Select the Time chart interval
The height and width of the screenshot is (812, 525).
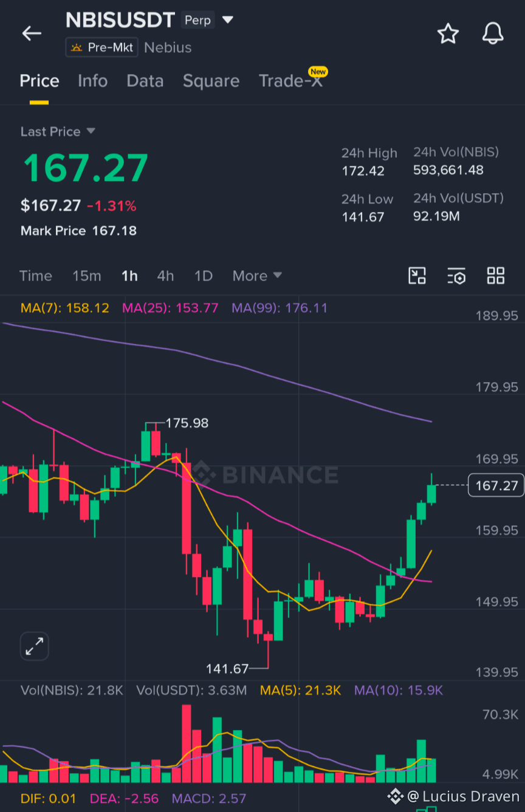click(36, 276)
